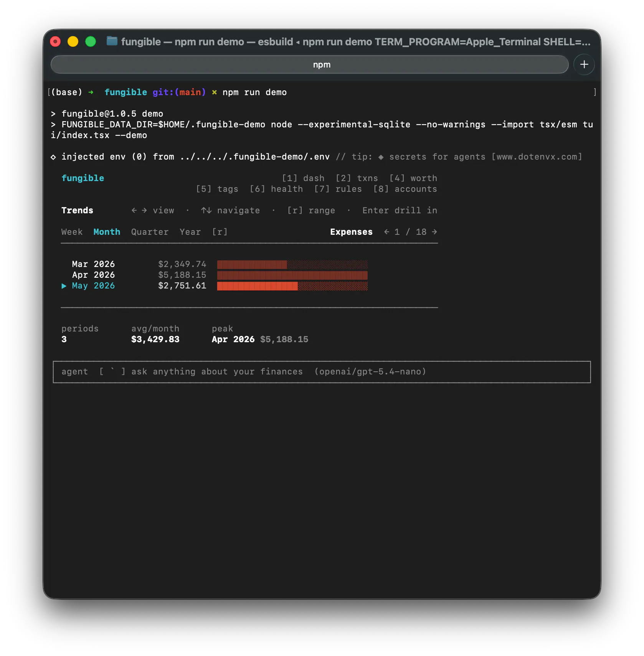Viewport: 644px width, 656px height.
Task: Click the openai/gpt-5.4-nano model label
Action: click(x=370, y=371)
